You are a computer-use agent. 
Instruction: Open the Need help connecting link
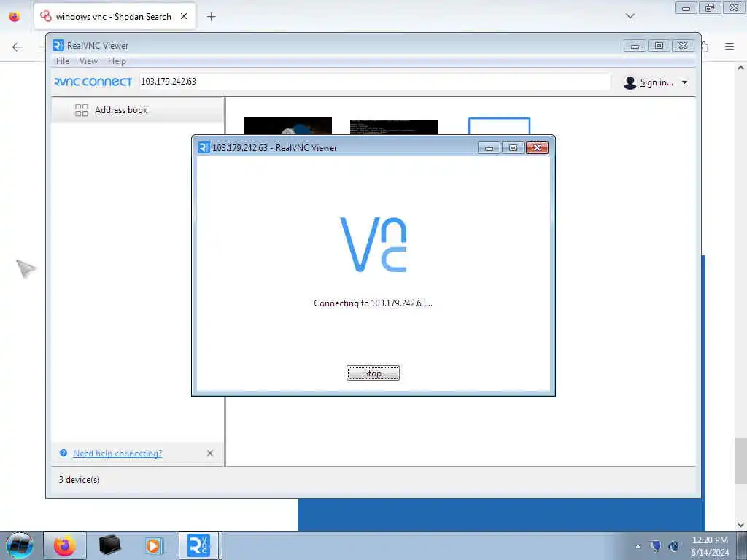[x=117, y=454]
